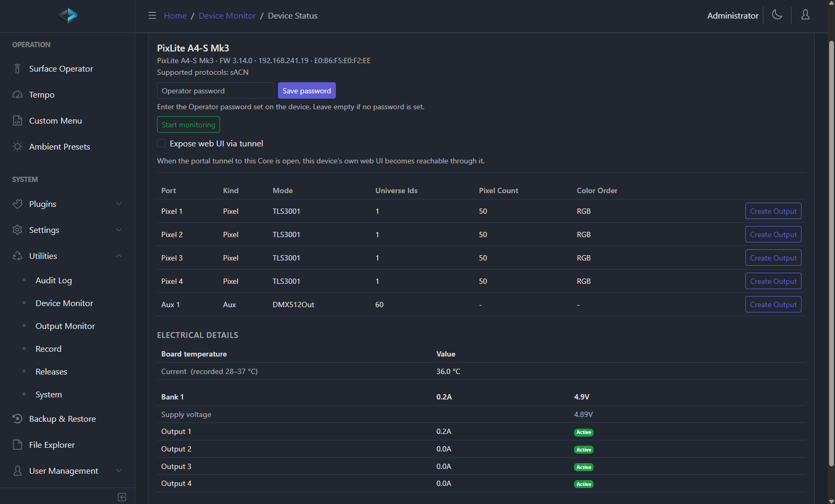Click the Operator password input field
This screenshot has height=504, width=835.
click(215, 91)
